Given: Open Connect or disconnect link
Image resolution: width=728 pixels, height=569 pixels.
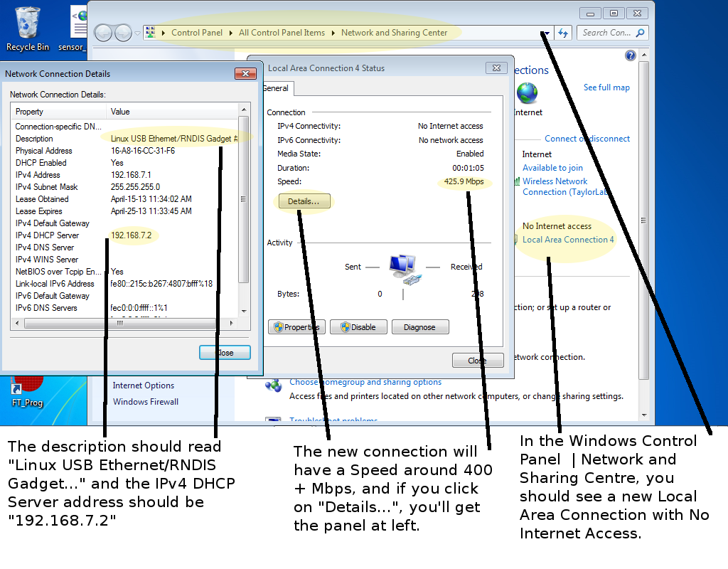Looking at the screenshot, I should [x=587, y=139].
